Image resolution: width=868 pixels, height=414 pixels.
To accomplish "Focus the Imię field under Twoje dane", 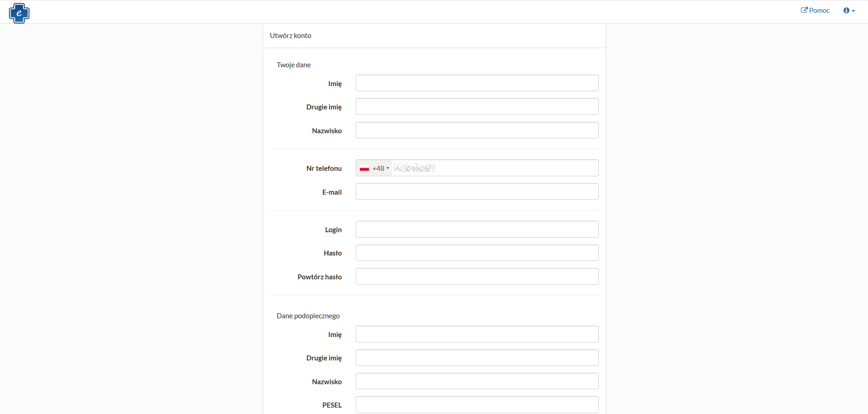I will tap(477, 83).
